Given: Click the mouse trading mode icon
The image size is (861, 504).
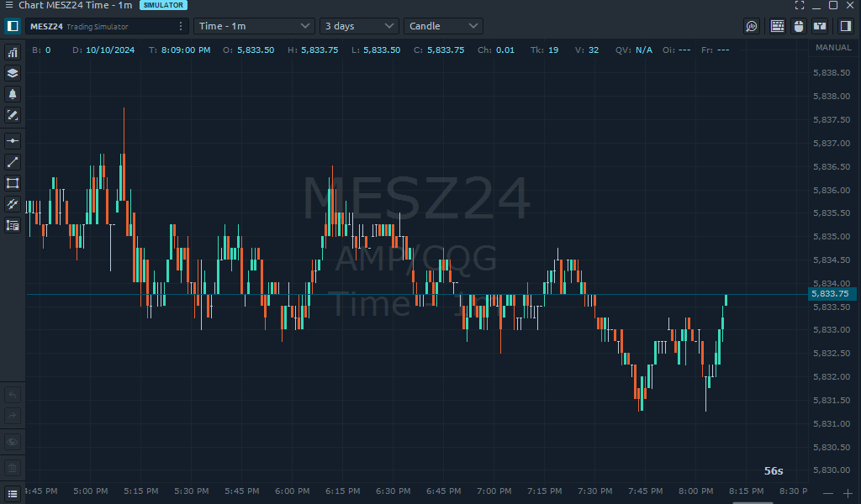Looking at the screenshot, I should (799, 26).
